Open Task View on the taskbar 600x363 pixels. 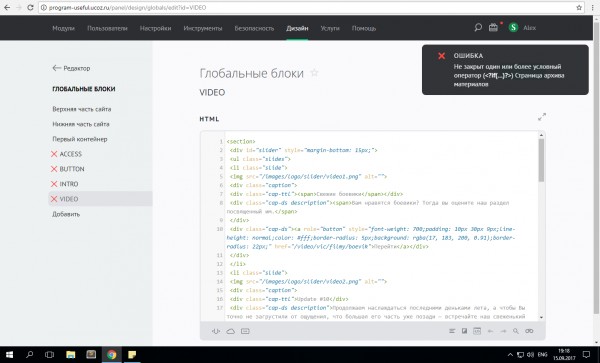click(x=49, y=355)
